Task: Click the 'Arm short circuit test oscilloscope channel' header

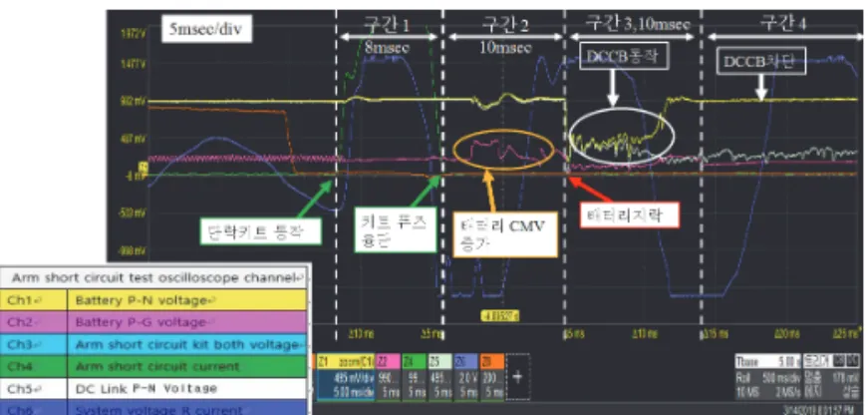Action: point(153,277)
